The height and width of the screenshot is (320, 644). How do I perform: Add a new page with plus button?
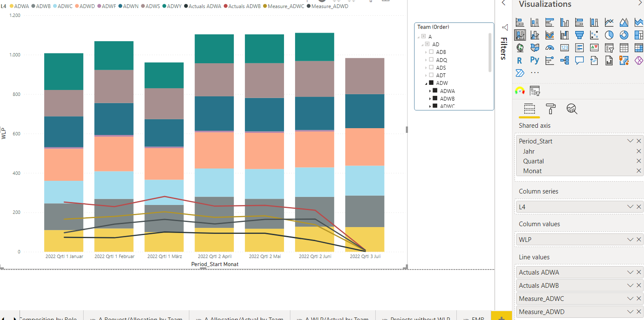point(501,317)
